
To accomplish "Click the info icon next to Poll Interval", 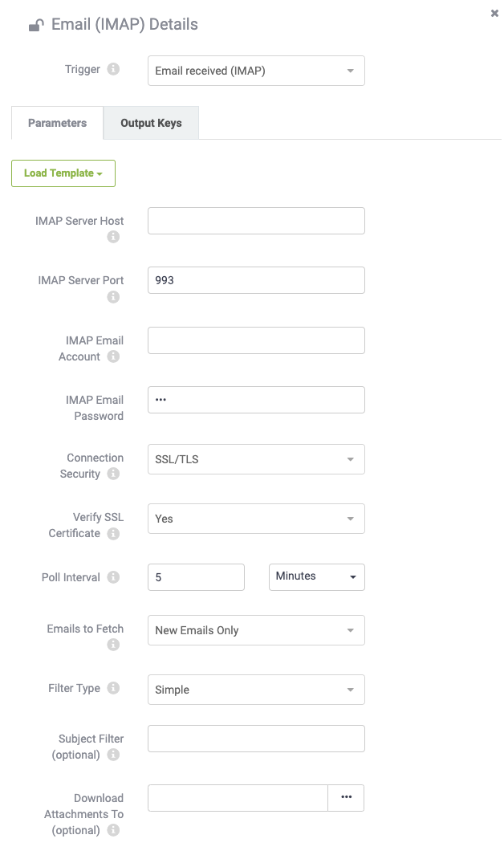I will [x=113, y=577].
